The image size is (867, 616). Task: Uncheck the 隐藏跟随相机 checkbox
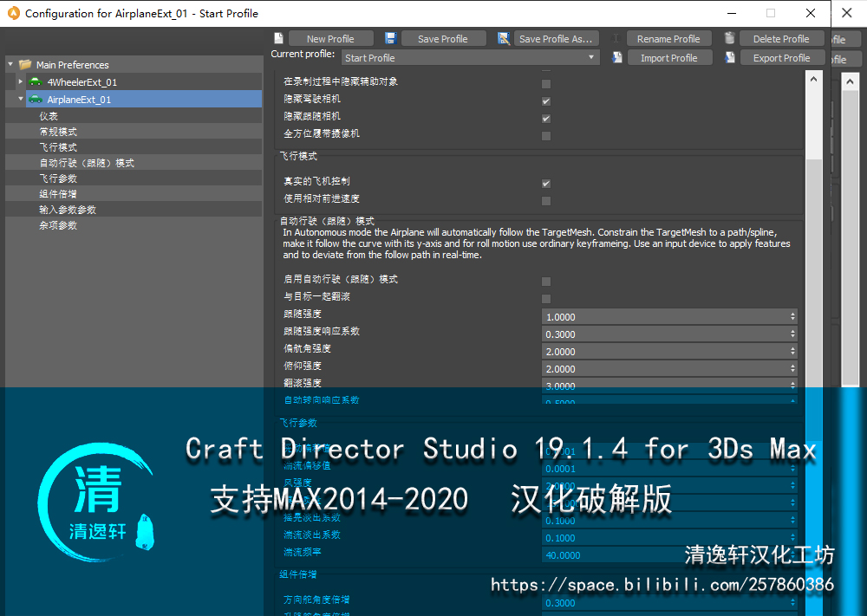pyautogui.click(x=546, y=118)
